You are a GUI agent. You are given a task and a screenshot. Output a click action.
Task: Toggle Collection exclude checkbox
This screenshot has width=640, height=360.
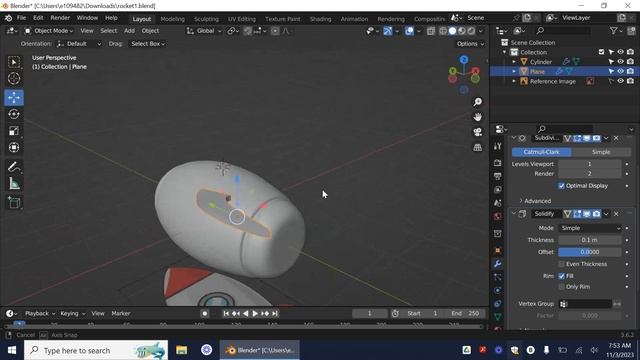[x=601, y=52]
